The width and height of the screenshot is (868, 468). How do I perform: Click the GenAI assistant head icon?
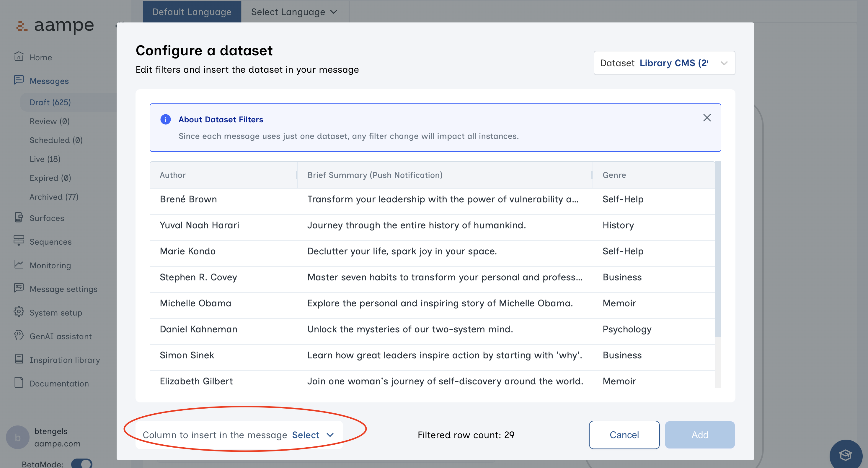click(x=19, y=336)
